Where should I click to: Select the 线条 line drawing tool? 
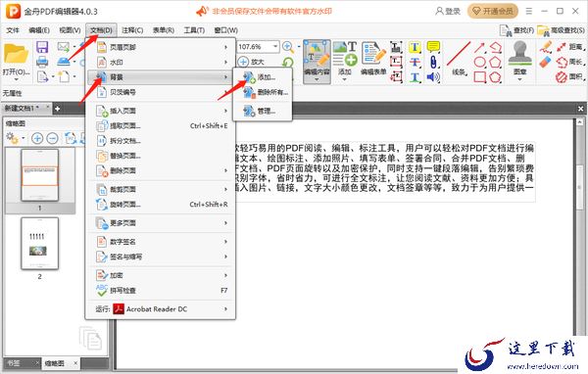pyautogui.click(x=459, y=59)
